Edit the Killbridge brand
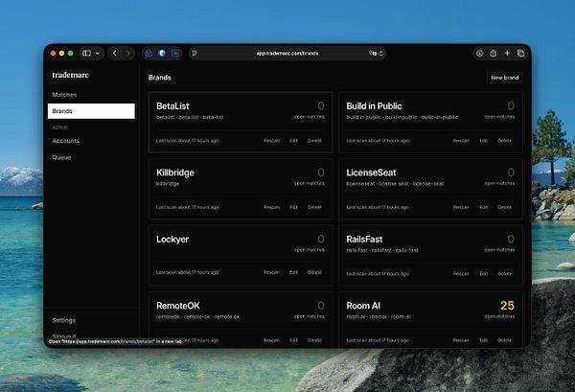Screen dimensions: 575x392 point(293,207)
